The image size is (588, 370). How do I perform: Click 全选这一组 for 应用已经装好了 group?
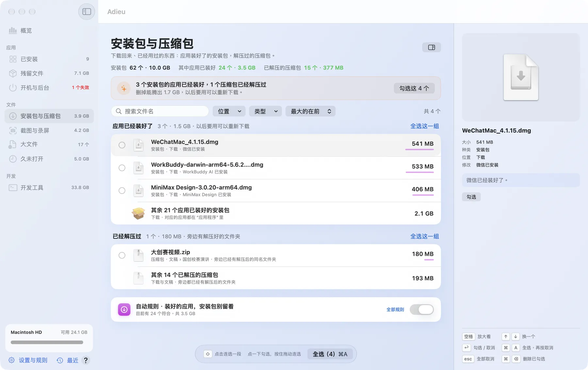tap(425, 126)
